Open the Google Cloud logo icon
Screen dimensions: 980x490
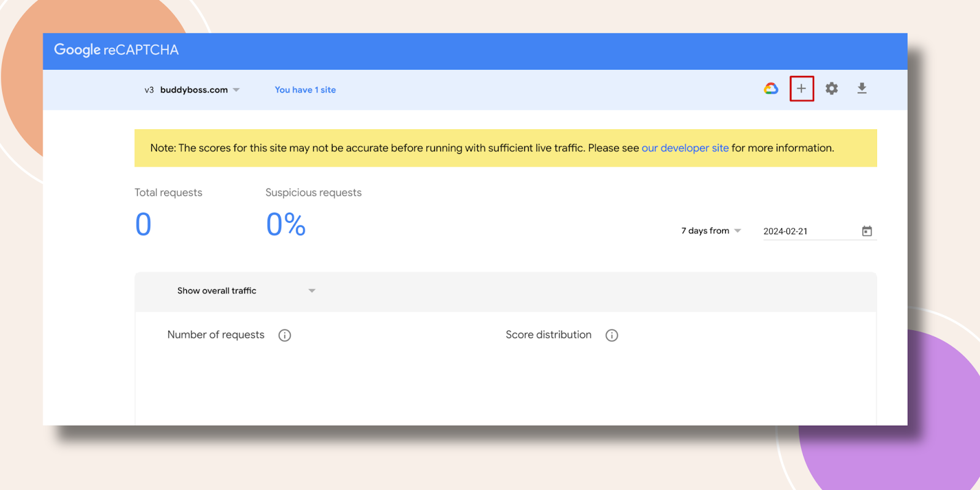click(771, 89)
